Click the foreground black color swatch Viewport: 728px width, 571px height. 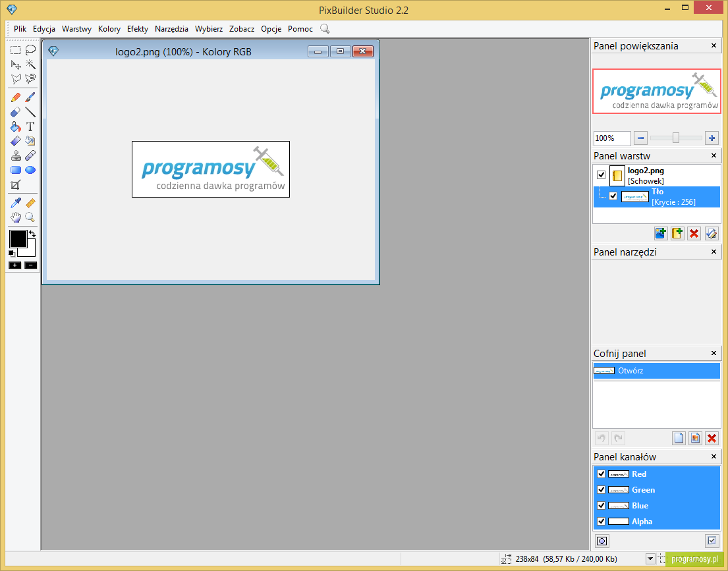tap(18, 239)
